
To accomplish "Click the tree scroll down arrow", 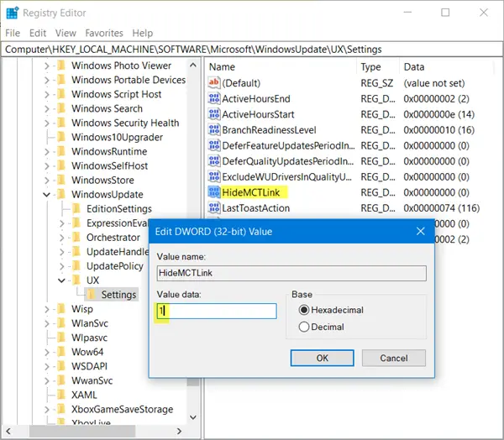I will point(193,417).
